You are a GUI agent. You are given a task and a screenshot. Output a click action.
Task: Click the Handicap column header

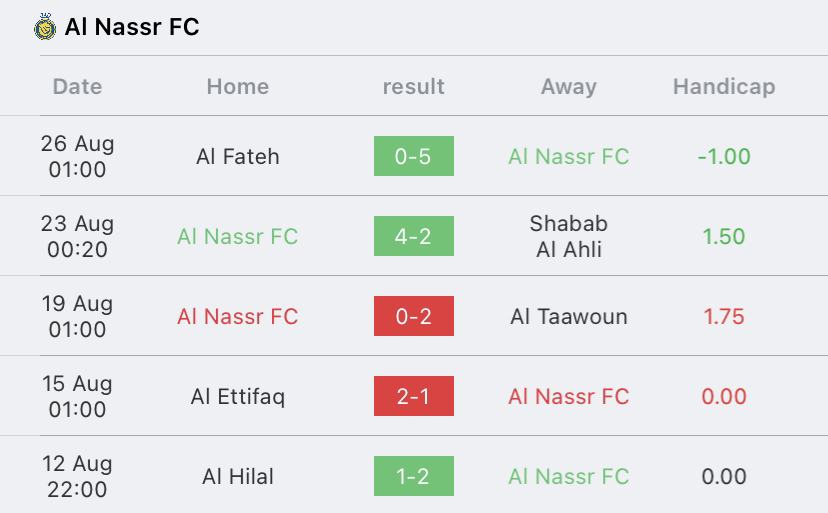(x=724, y=87)
